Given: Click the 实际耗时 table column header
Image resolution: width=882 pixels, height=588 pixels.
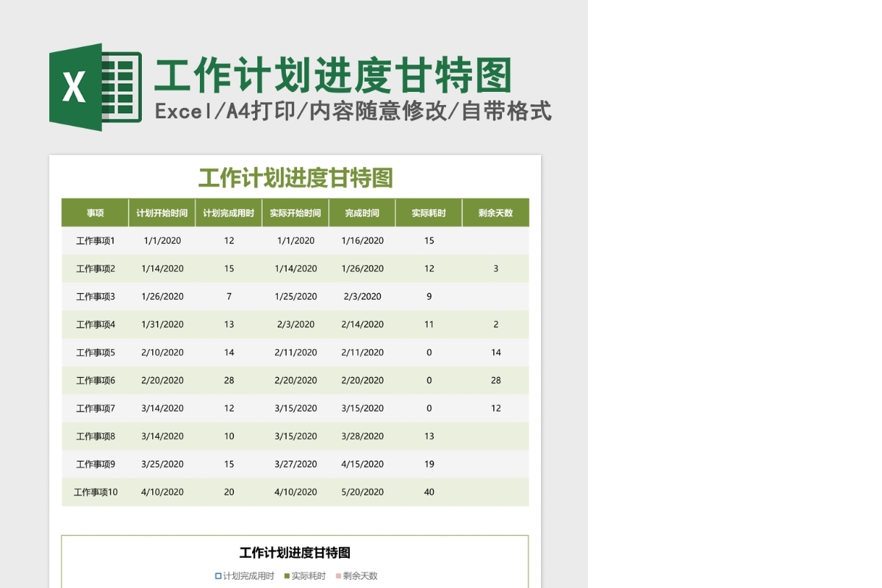Looking at the screenshot, I should [429, 213].
